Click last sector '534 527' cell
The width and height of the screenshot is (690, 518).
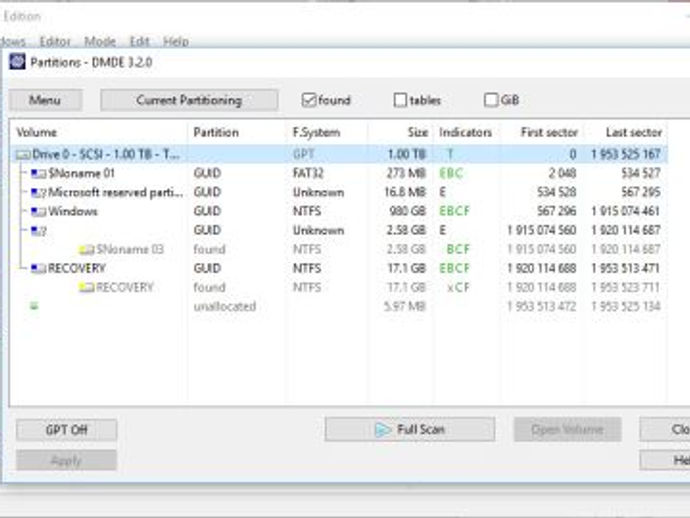(641, 173)
